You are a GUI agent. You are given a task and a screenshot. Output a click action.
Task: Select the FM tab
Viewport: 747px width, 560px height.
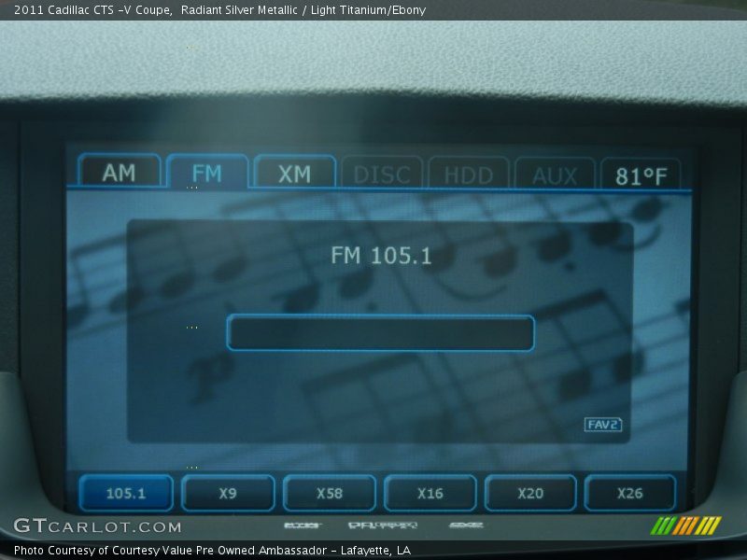(x=207, y=171)
